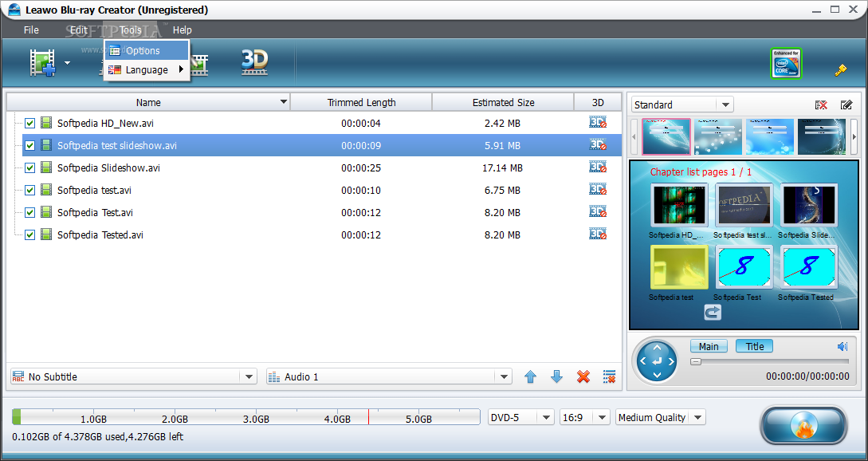Image resolution: width=868 pixels, height=461 pixels.
Task: Select the first pink-bordered menu template
Action: coord(666,136)
